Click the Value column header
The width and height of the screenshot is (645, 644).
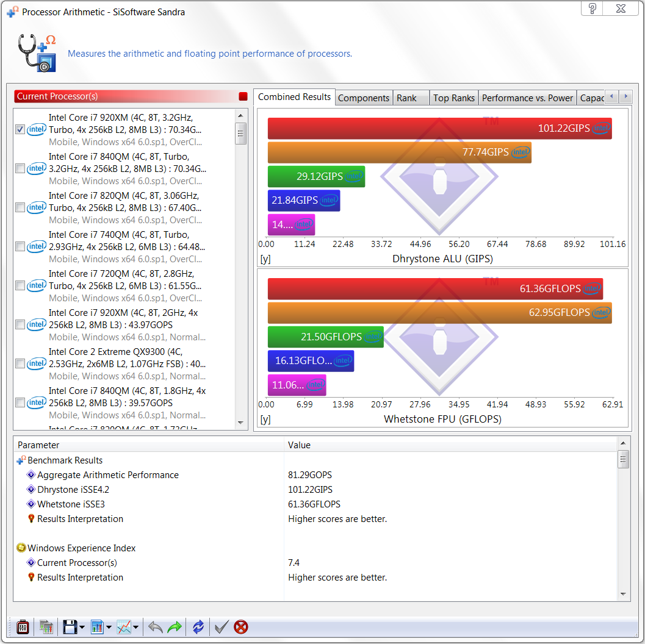451,445
